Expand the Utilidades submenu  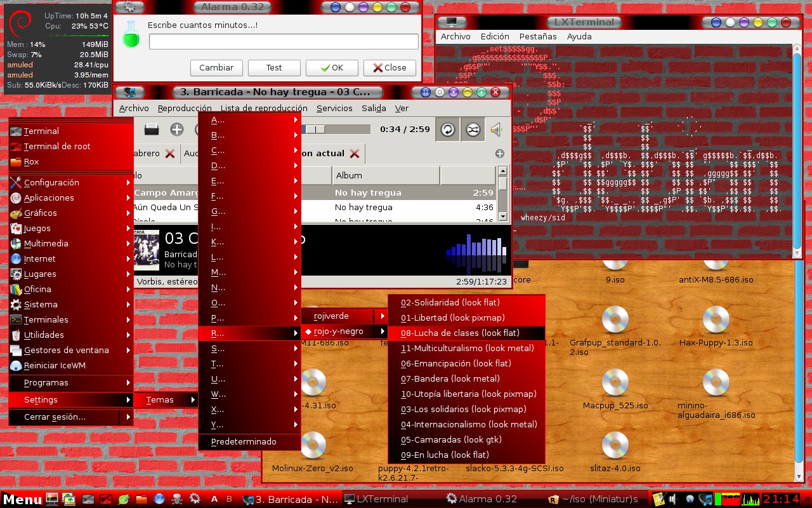(70, 335)
